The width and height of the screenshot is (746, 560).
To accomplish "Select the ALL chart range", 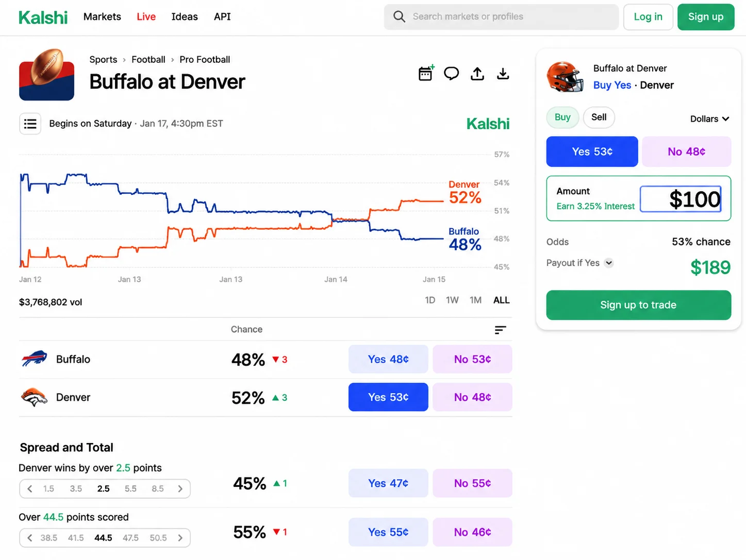I will tap(501, 300).
